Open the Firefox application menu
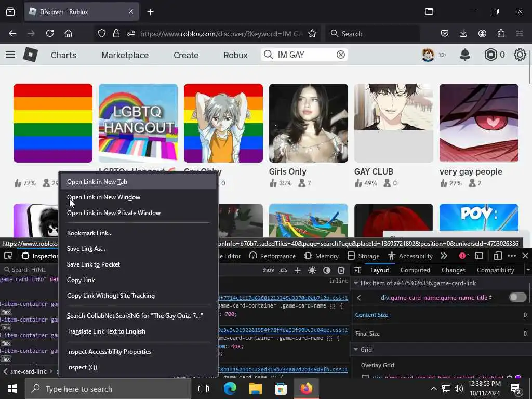 pyautogui.click(x=520, y=34)
